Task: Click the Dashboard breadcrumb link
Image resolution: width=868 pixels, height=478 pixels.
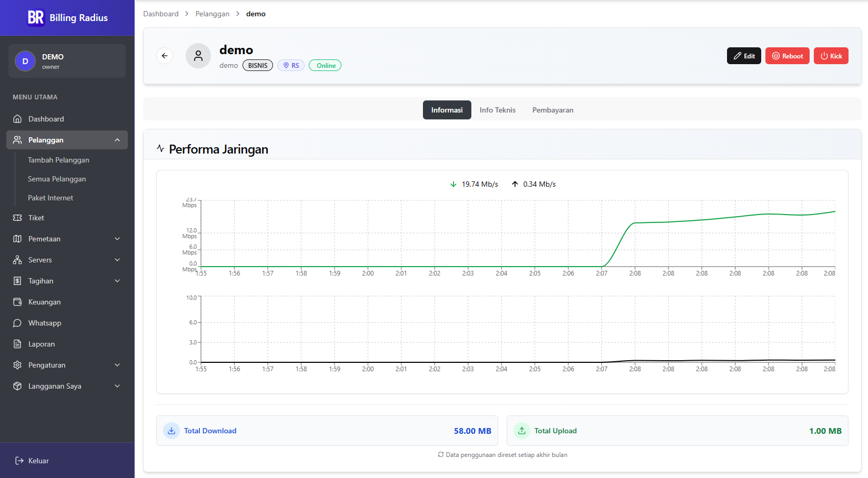Action: click(161, 14)
